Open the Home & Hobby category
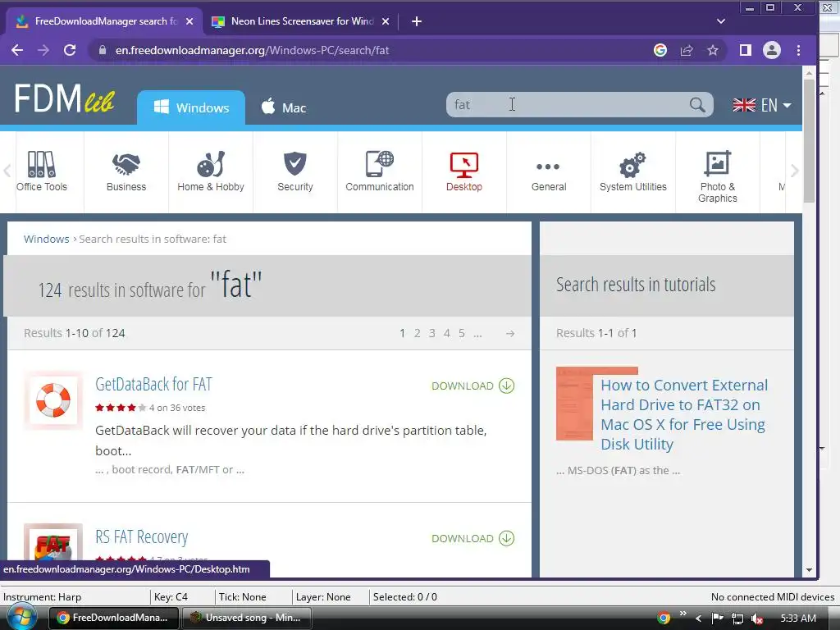 [211, 171]
